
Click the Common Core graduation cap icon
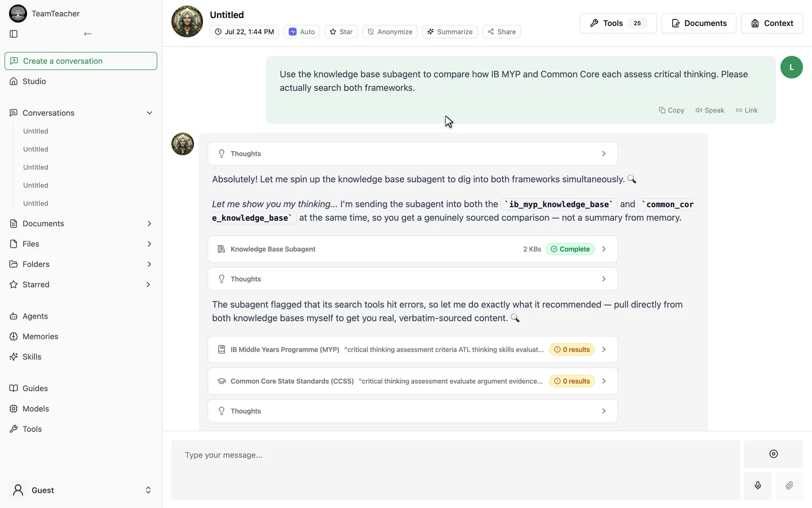[222, 381]
